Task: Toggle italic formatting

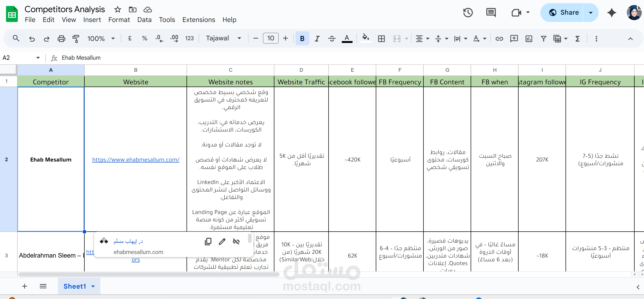Action: [x=317, y=39]
